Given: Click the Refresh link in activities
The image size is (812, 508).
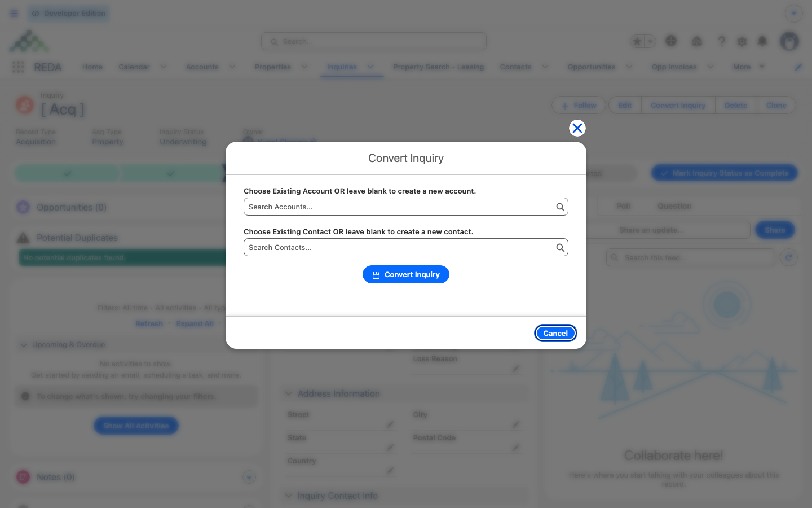Looking at the screenshot, I should point(149,324).
